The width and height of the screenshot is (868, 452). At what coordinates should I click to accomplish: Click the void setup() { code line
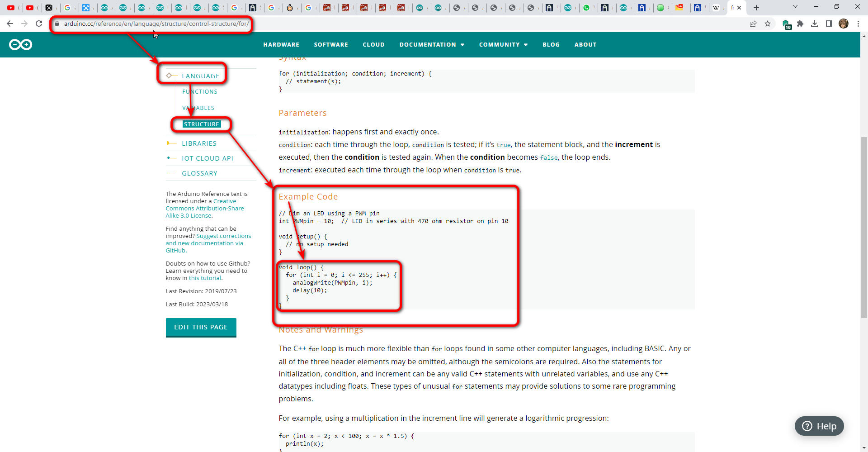[303, 237]
